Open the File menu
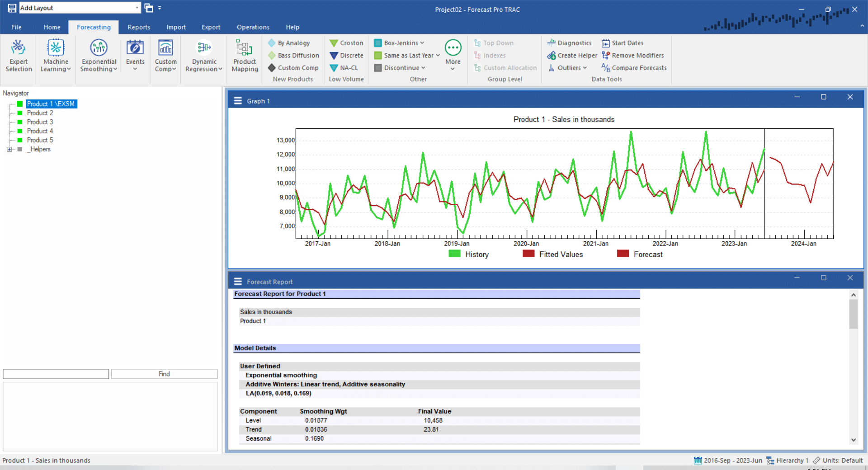Image resolution: width=868 pixels, height=470 pixels. click(x=16, y=27)
